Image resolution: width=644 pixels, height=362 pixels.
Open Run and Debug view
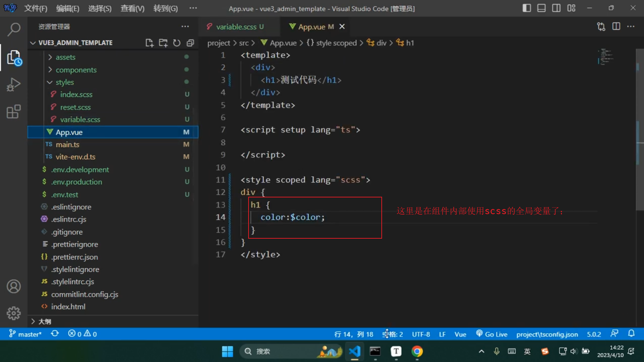[14, 84]
